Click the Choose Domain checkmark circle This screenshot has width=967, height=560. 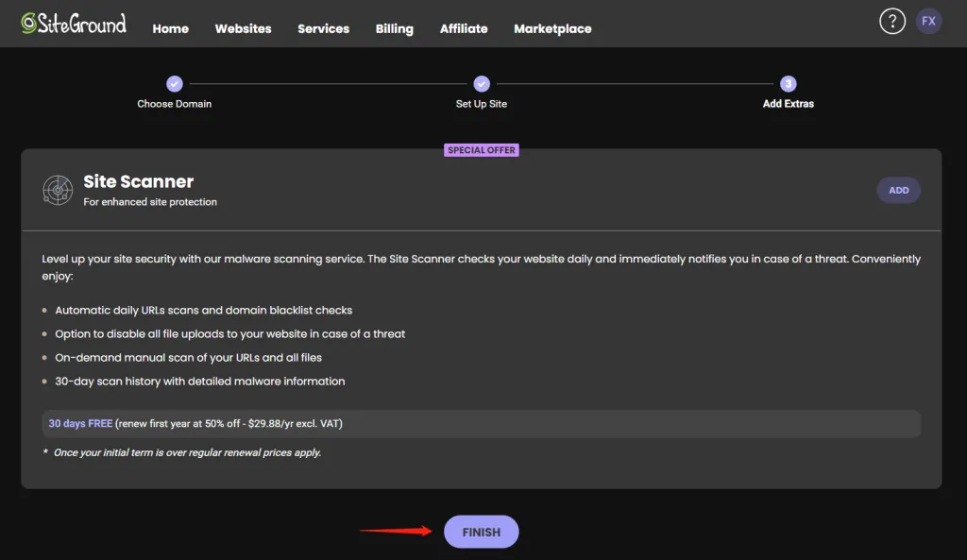175,84
